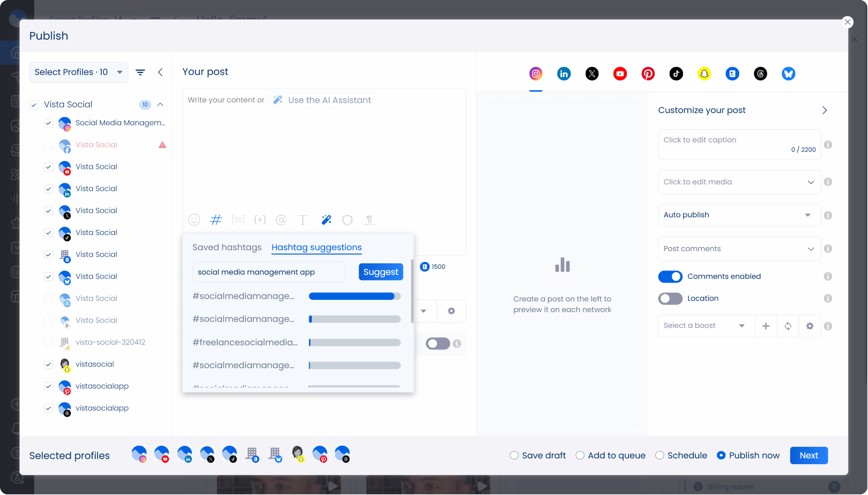Click the boost settings gear icon
The height and width of the screenshot is (495, 868).
pyautogui.click(x=810, y=326)
